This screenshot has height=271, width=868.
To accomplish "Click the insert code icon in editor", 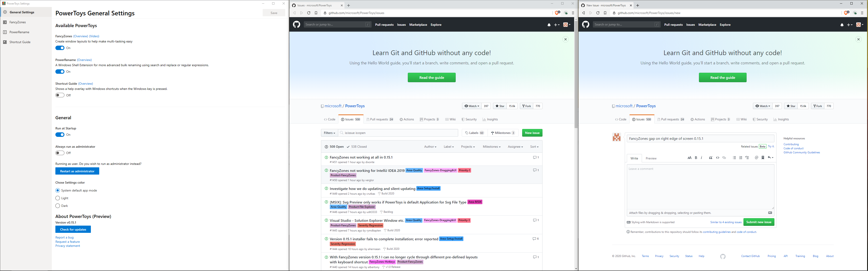I will click(718, 158).
